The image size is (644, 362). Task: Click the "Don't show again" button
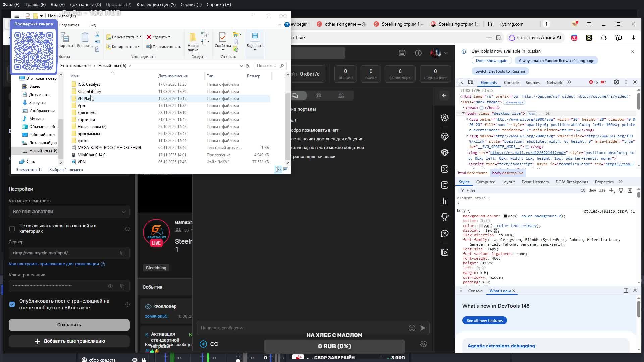click(492, 61)
